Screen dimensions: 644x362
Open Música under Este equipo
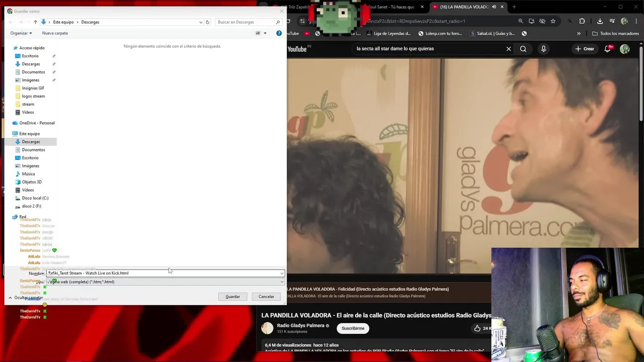coord(28,174)
